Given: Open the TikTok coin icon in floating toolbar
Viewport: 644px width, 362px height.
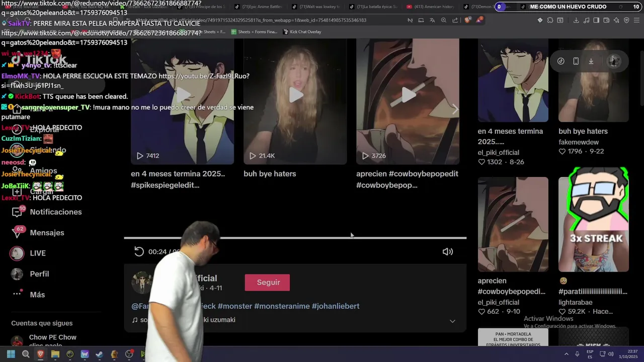Looking at the screenshot, I should 560,61.
